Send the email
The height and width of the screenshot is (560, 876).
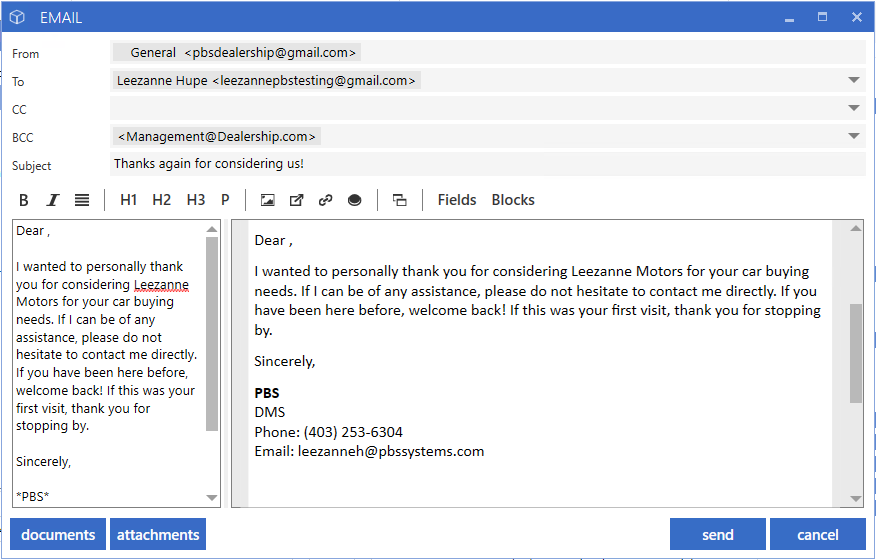(x=718, y=534)
